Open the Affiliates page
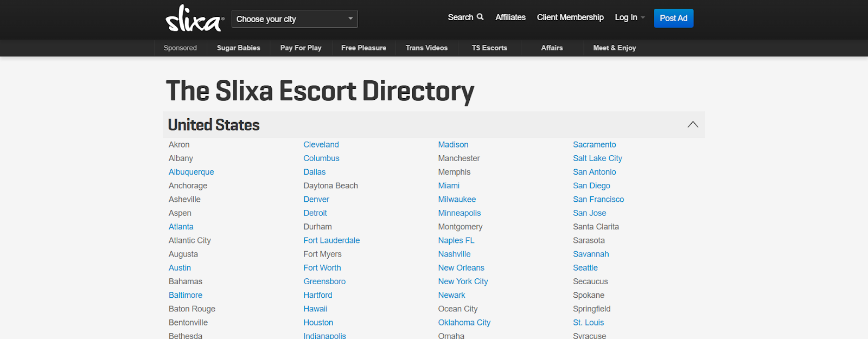 pyautogui.click(x=510, y=17)
